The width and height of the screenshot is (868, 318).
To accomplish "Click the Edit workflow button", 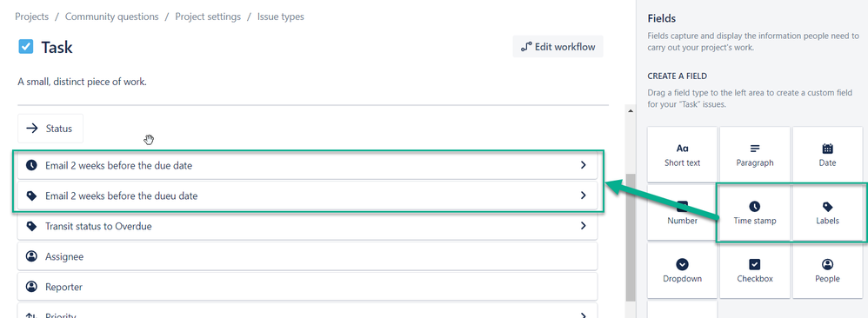I will 558,47.
